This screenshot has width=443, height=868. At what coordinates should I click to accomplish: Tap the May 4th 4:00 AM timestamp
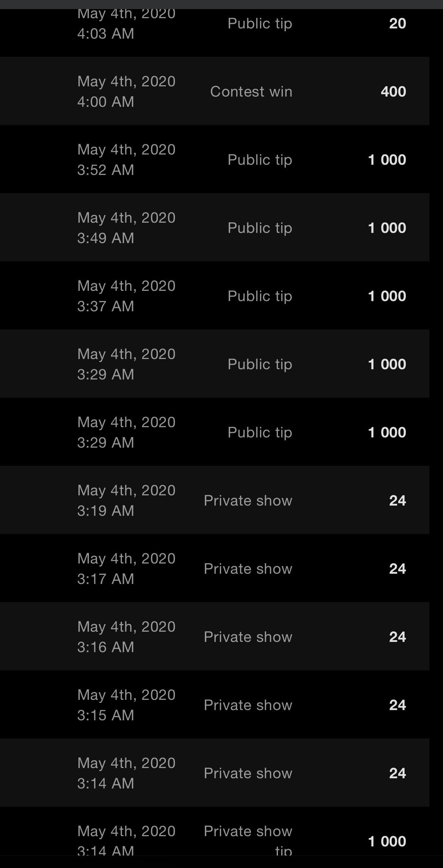click(126, 91)
